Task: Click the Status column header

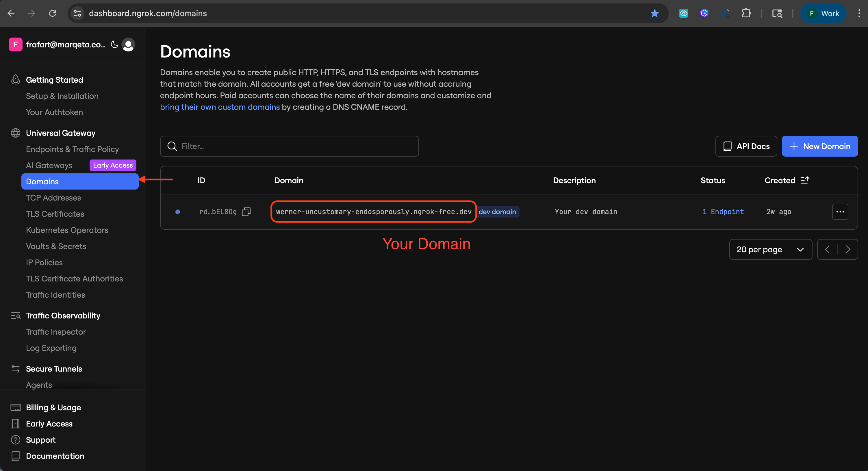Action: (x=713, y=181)
